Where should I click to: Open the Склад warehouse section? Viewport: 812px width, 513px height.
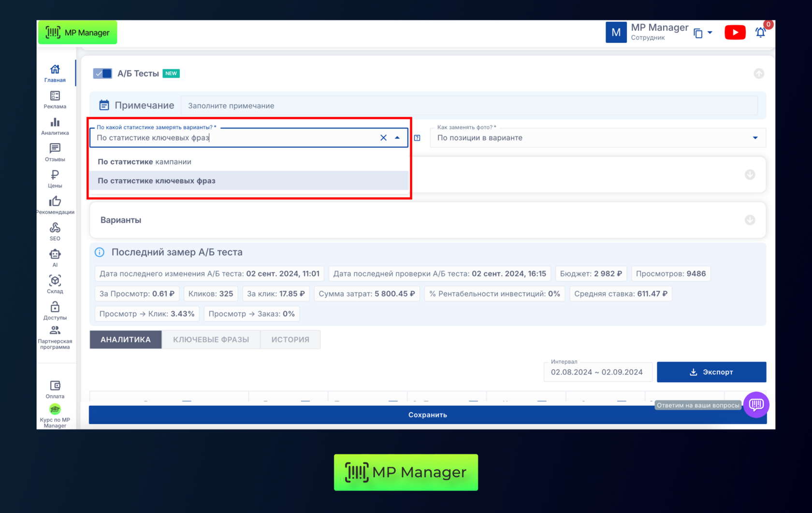[55, 284]
